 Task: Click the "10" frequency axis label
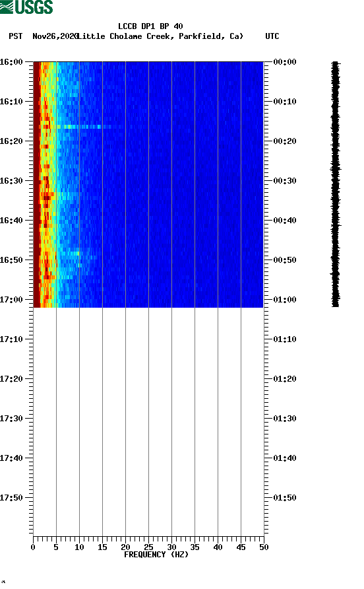[x=79, y=547]
